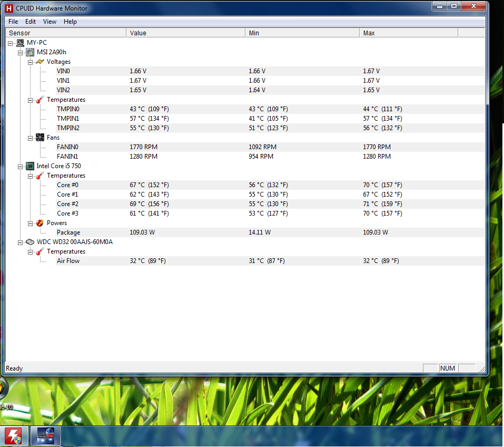This screenshot has height=447, width=504.
Task: Select the VIN2 voltage row
Action: tap(270, 90)
